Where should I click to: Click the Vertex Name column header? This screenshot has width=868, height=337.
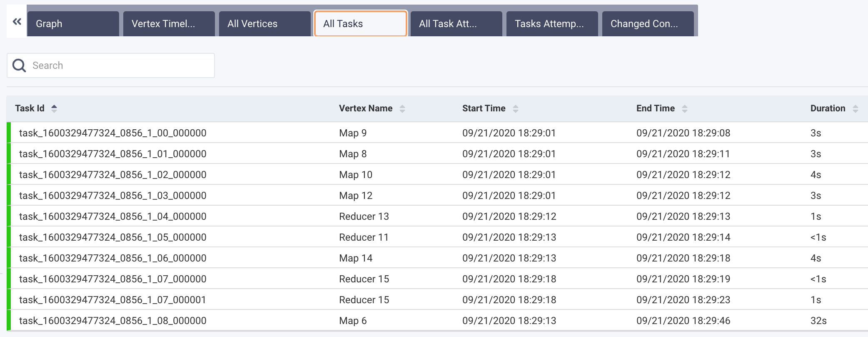click(x=366, y=108)
